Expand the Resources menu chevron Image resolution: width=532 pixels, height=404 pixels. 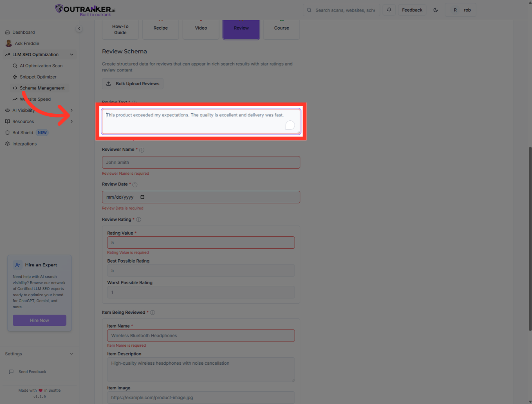pyautogui.click(x=71, y=122)
